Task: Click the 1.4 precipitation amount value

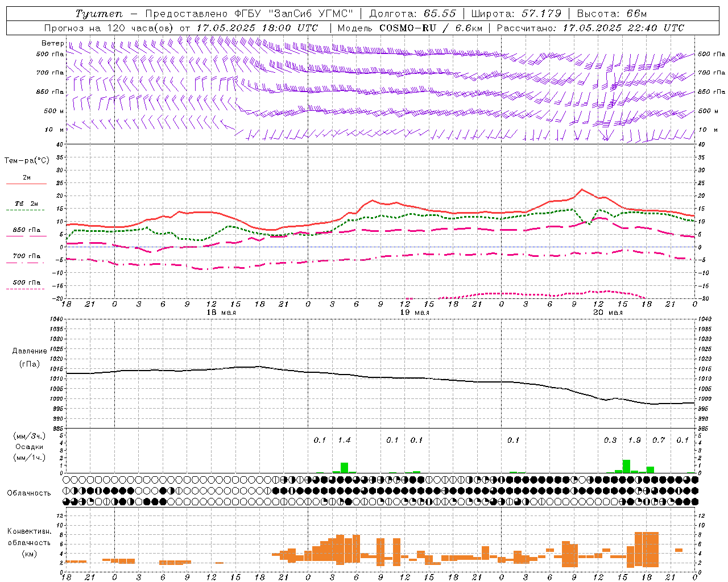Action: click(x=344, y=440)
